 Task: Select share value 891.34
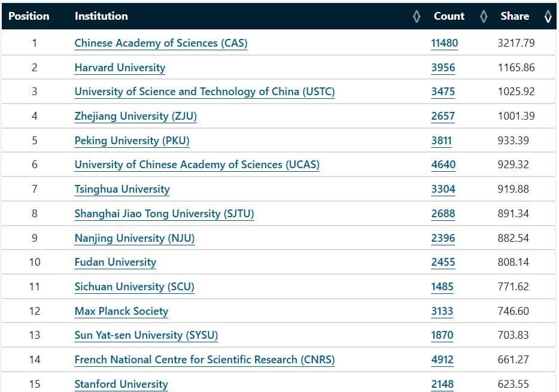(x=514, y=214)
